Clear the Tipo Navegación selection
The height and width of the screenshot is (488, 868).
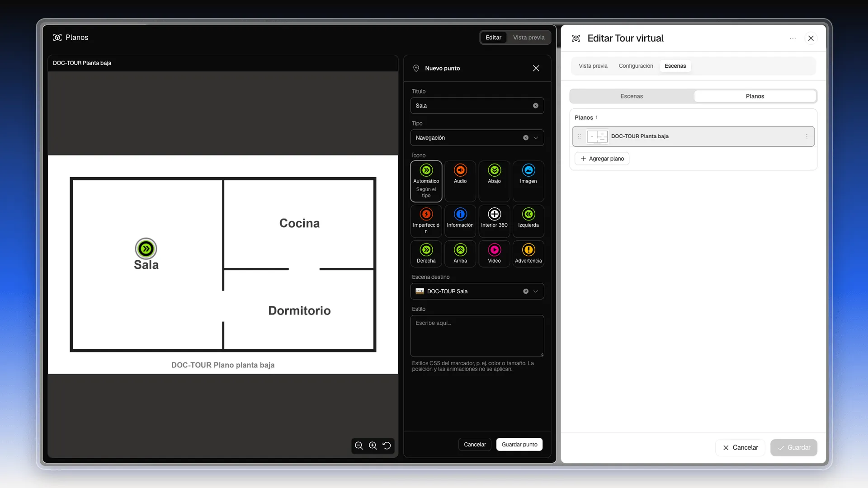tap(526, 138)
